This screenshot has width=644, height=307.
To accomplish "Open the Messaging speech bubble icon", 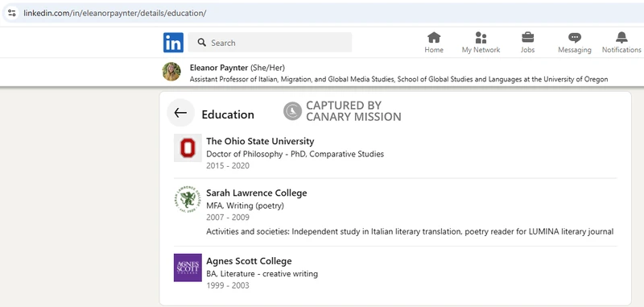I will click(575, 38).
